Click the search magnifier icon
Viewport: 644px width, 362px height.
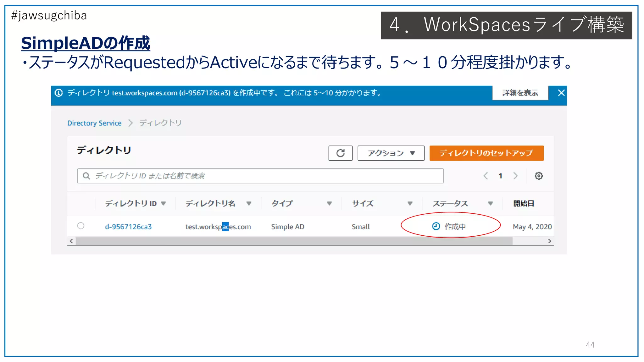(86, 176)
